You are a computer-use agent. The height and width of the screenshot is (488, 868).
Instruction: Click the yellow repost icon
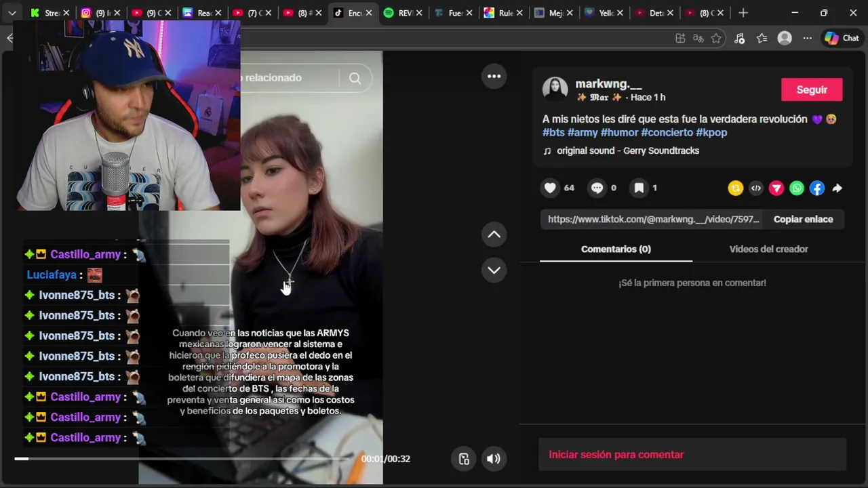point(736,188)
